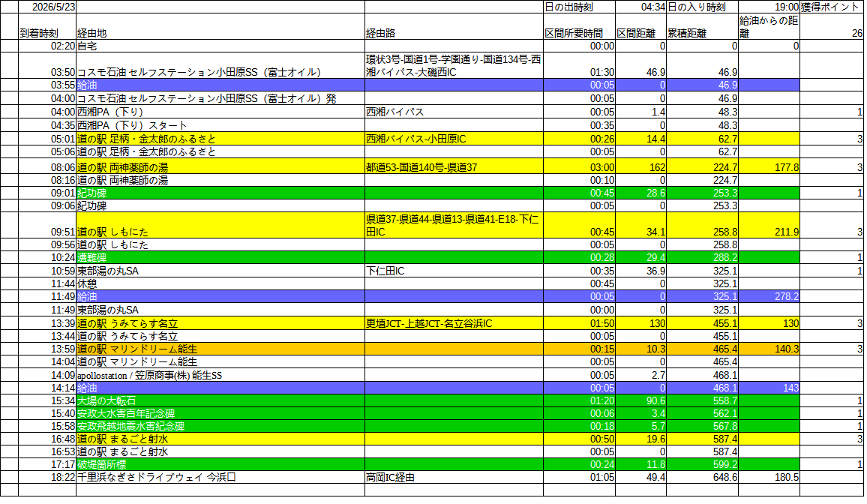This screenshot has width=867, height=504.
Task: Click the 区間所要時間 column header
Action: click(579, 26)
